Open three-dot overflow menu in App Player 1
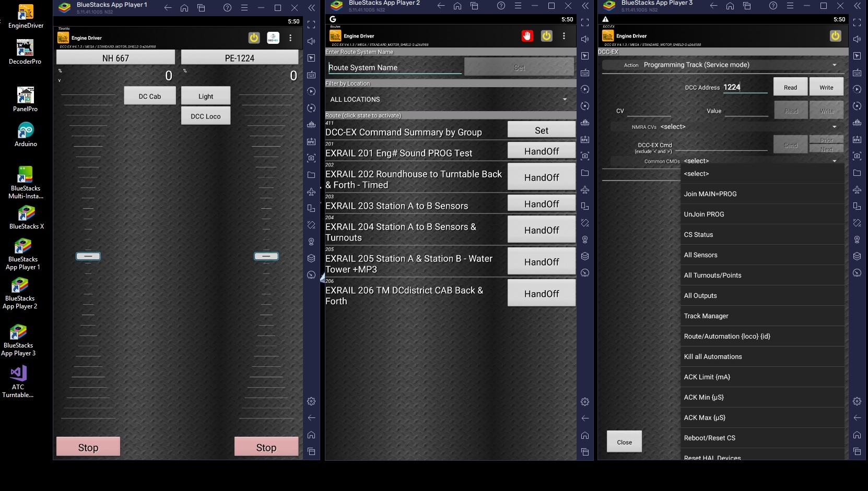Image resolution: width=868 pixels, height=491 pixels. tap(290, 38)
